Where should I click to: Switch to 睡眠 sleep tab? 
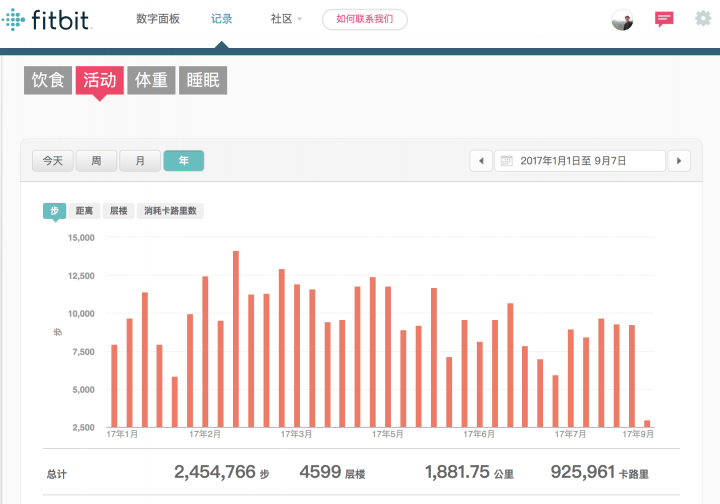[203, 80]
